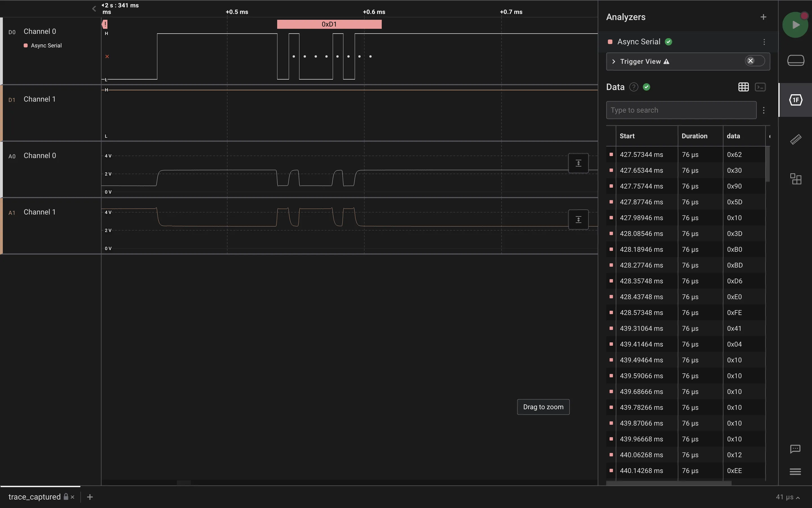Switch Data panel to terminal view
Screen dimensions: 812x508
tap(760, 87)
